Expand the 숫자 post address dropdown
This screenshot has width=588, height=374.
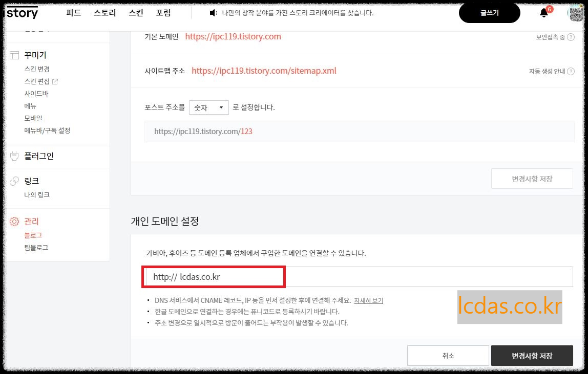click(x=209, y=107)
